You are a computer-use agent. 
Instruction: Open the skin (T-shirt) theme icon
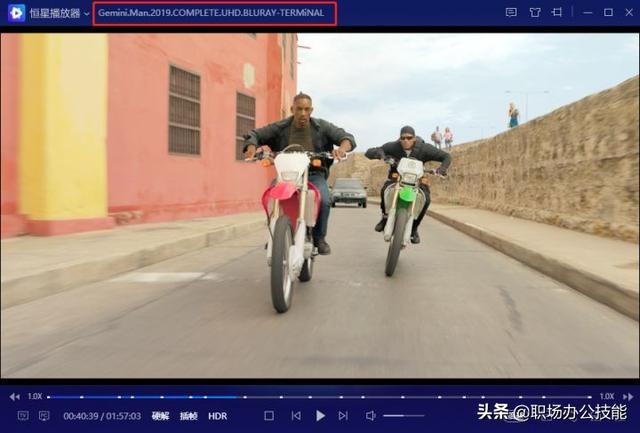535,13
